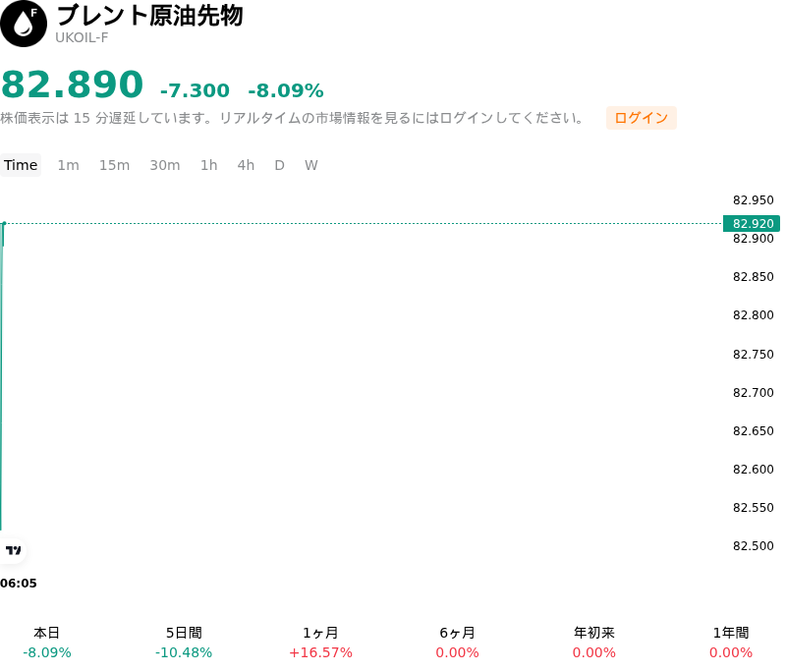
Task: Select the Time chart tab
Action: click(x=21, y=165)
